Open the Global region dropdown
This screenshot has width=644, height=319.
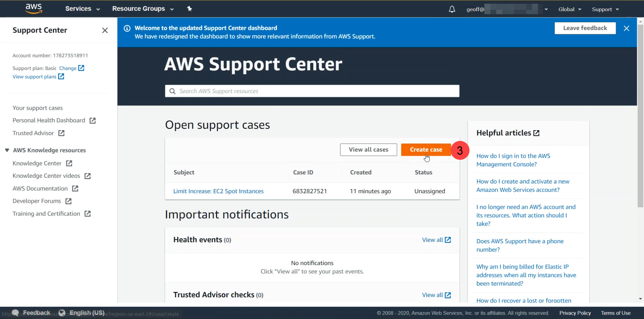570,9
